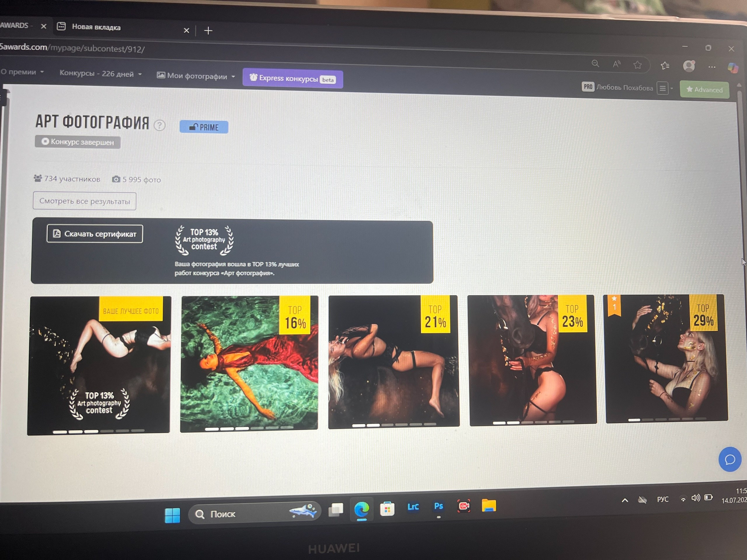Screen dimensions: 747x560
Task: Open a new browser tab
Action: point(208,31)
